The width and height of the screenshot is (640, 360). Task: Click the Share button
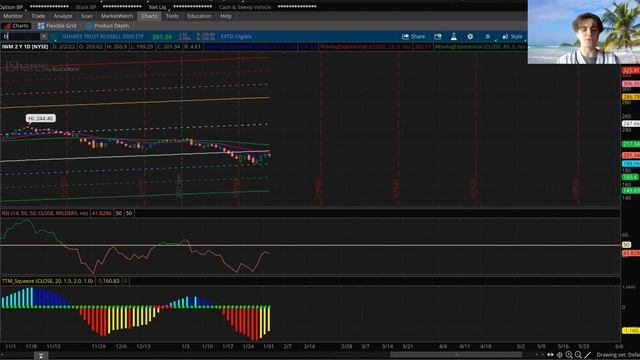413,36
